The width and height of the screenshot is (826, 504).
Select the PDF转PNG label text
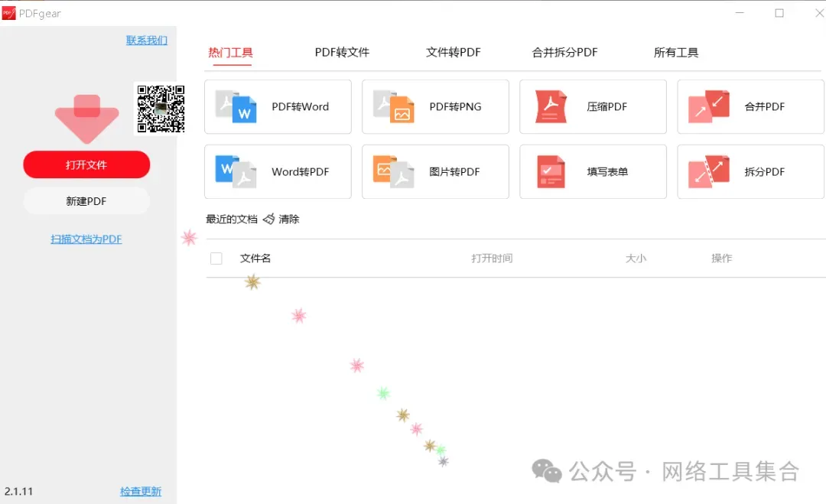455,107
